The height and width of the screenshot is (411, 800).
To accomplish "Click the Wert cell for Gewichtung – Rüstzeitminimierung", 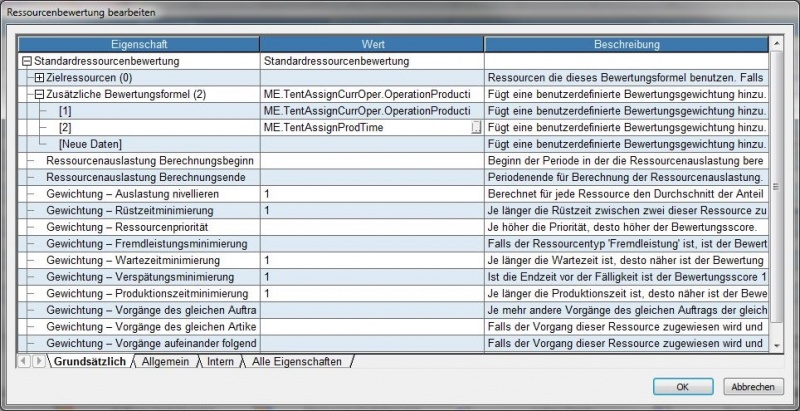I will [371, 211].
